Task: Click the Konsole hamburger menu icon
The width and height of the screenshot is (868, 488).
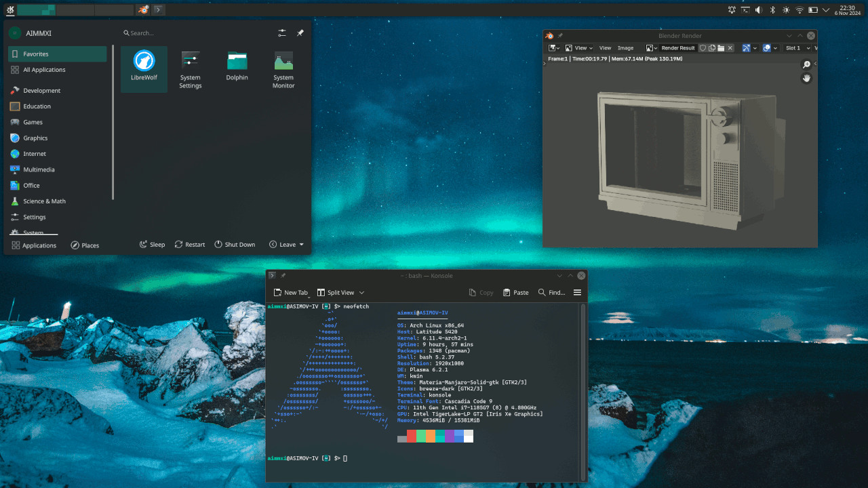Action: [x=577, y=293]
